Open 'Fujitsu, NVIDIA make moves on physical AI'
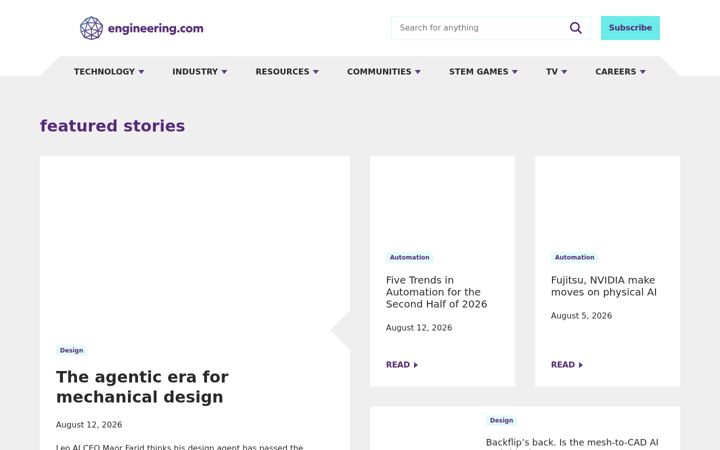The image size is (720, 450). tap(604, 286)
